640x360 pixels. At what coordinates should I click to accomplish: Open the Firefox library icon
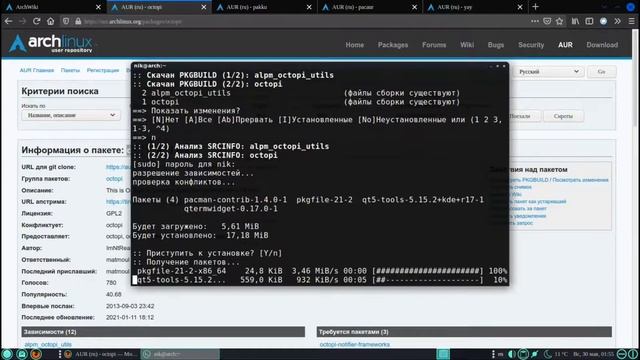[x=575, y=21]
